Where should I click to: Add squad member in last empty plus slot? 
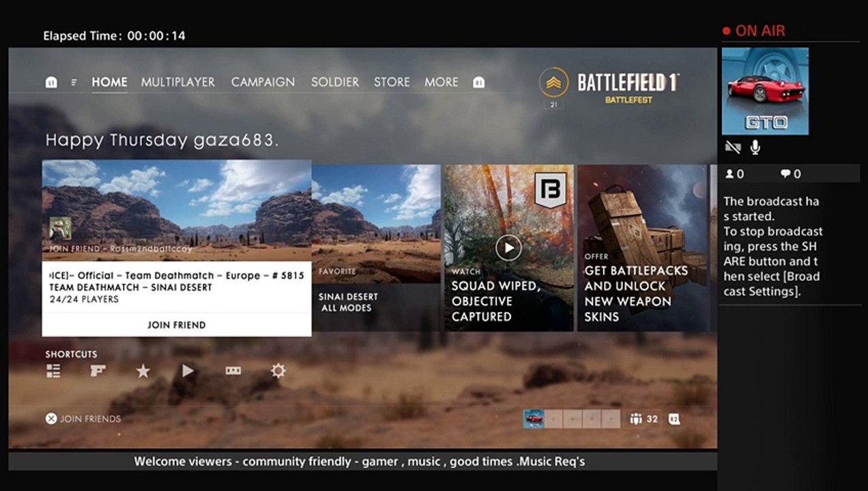(x=611, y=419)
